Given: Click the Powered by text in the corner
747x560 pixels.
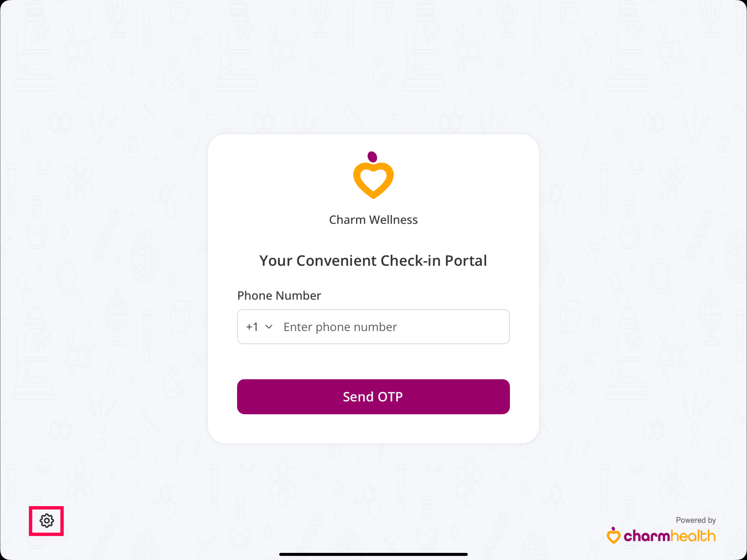Looking at the screenshot, I should 696,520.
